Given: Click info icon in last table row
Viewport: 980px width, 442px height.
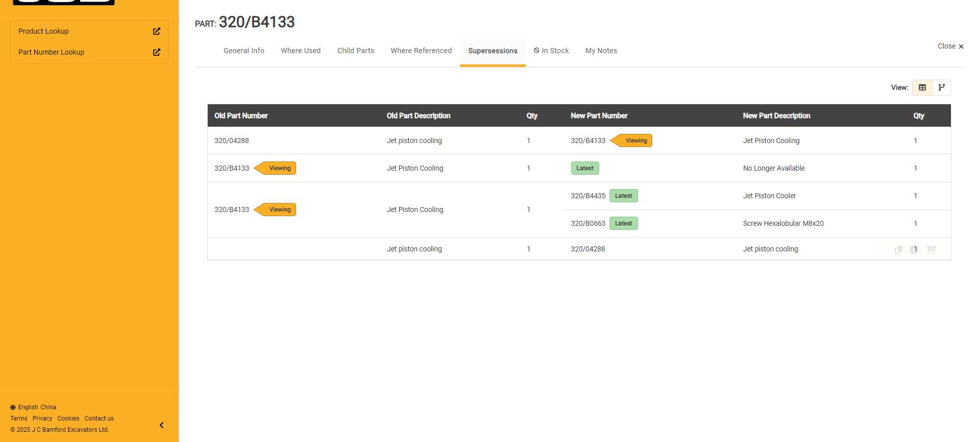Looking at the screenshot, I should (914, 249).
